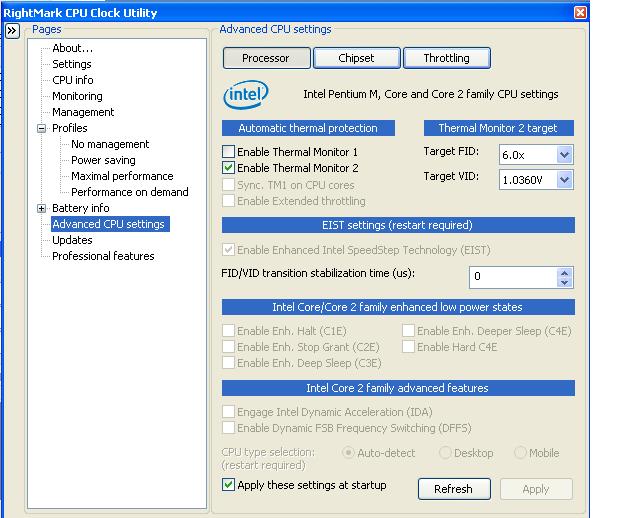
Task: Decrease stabilization time with down arrow
Action: [x=564, y=282]
